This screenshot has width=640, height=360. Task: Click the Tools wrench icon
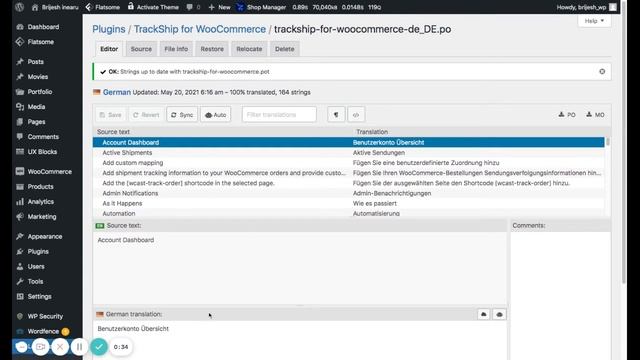pyautogui.click(x=20, y=282)
